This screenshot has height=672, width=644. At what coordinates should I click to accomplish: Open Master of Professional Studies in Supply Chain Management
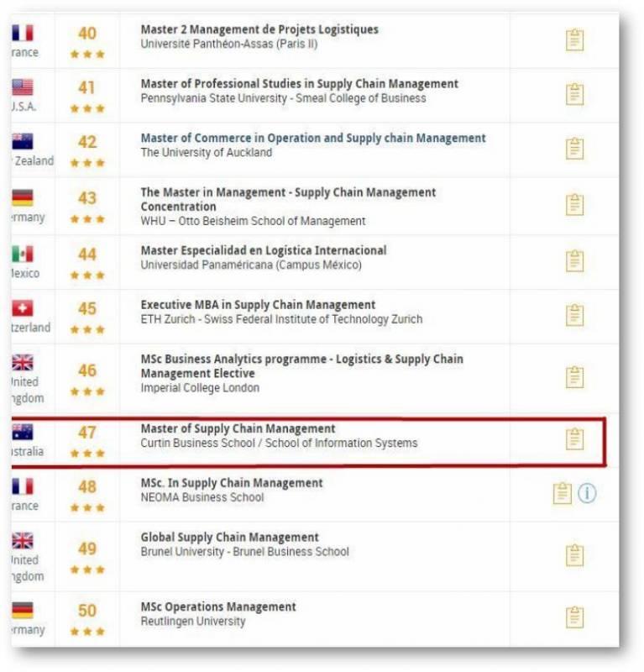299,84
